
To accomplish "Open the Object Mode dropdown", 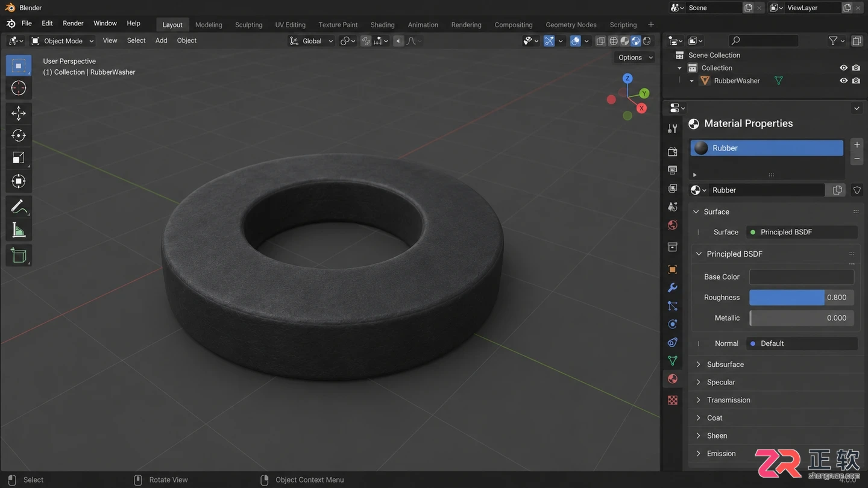I will [x=63, y=41].
